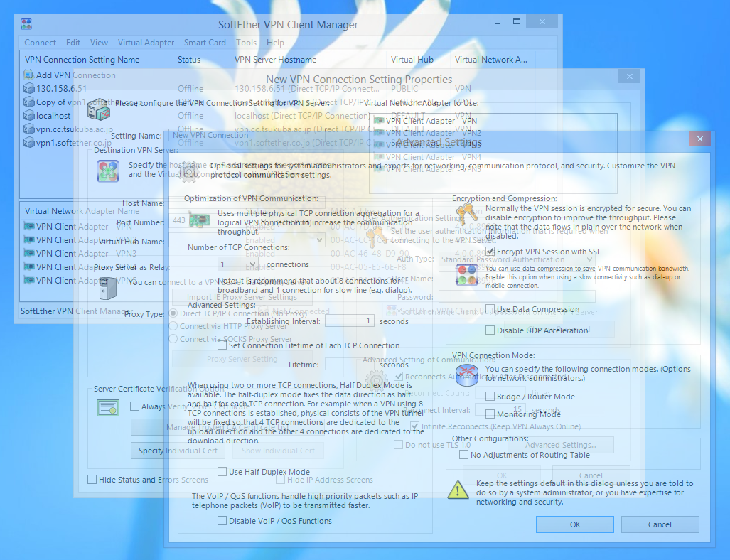
Task: Click the localhost connection icon
Action: pos(28,115)
